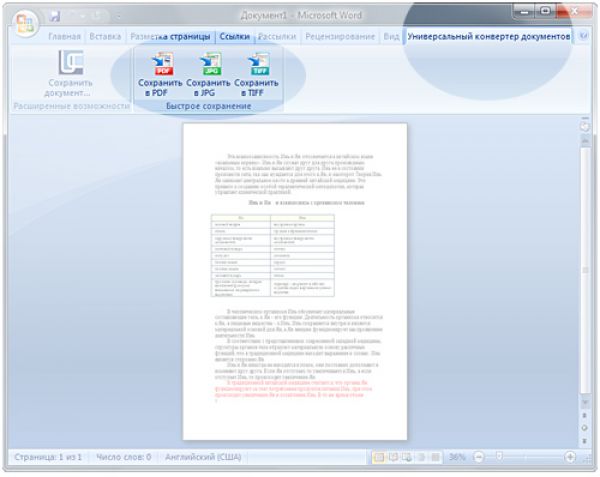Click the ruler toggle above scrollbar
600x477 pixels.
tap(584, 127)
